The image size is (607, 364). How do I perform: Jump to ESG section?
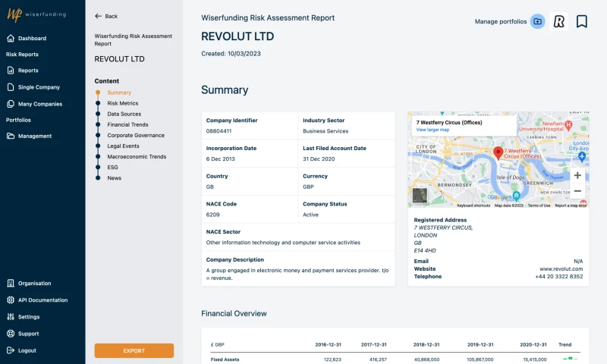click(x=112, y=167)
